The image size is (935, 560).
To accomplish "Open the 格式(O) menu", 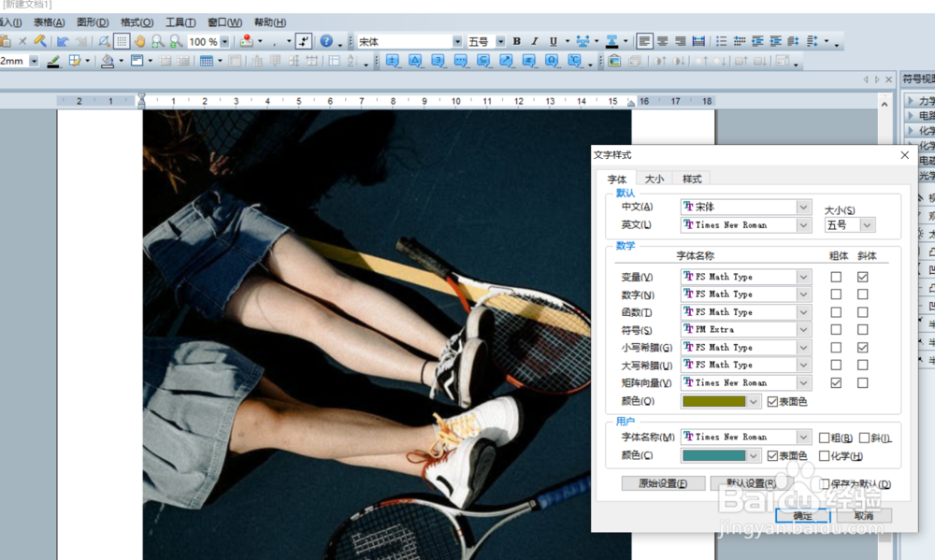I will [137, 22].
